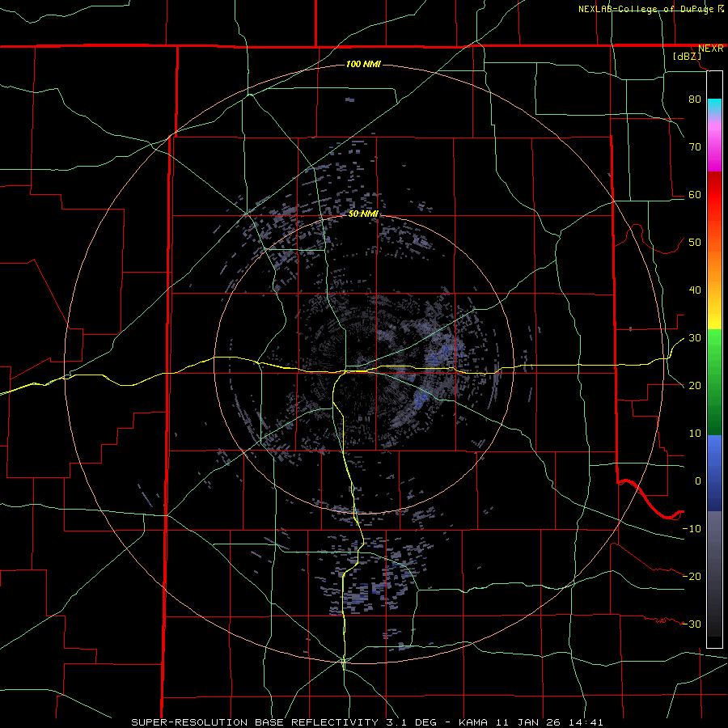Click the 80 value on dBZ scale
728x728 pixels.
coord(695,99)
